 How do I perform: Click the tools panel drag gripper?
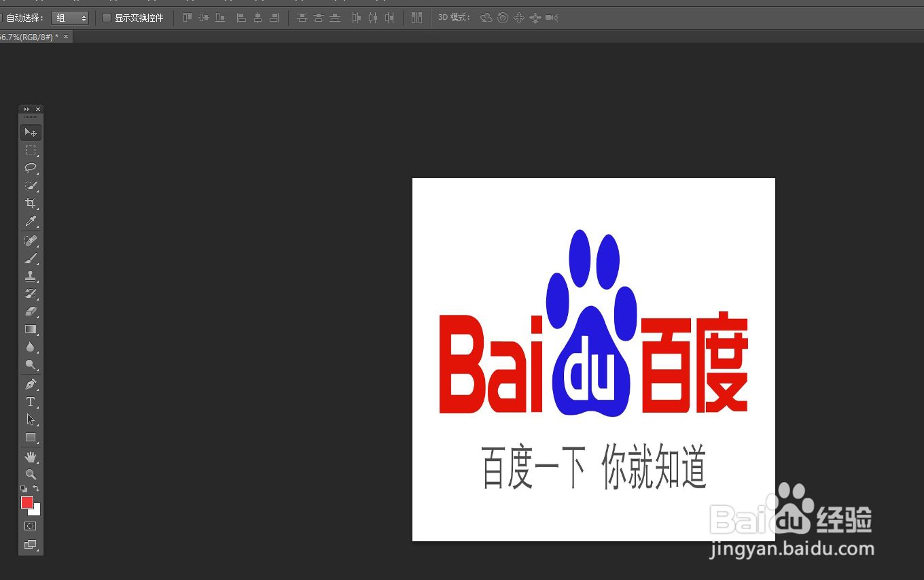click(31, 118)
